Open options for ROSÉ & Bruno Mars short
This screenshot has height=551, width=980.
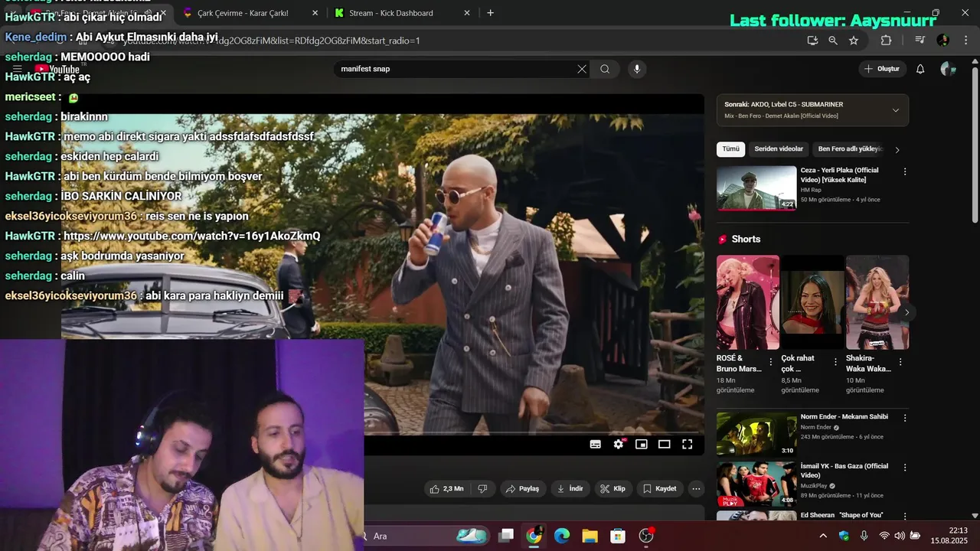tap(771, 362)
